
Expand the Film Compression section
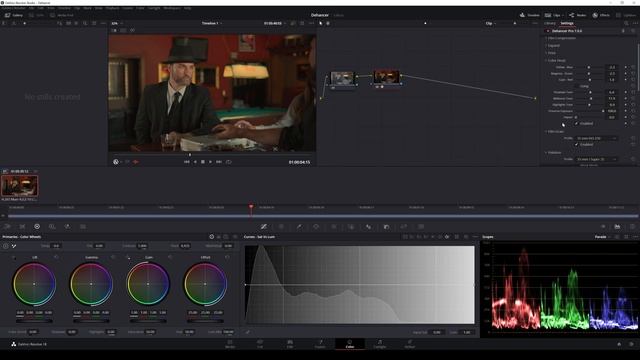tap(561, 38)
